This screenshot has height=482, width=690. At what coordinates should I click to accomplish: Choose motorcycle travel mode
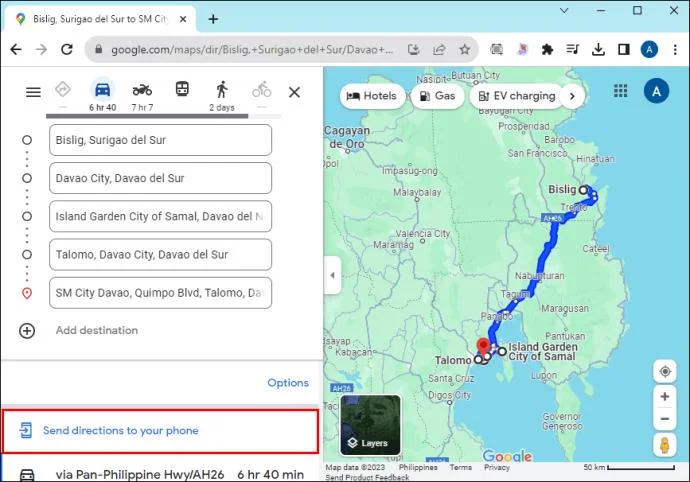click(x=142, y=90)
